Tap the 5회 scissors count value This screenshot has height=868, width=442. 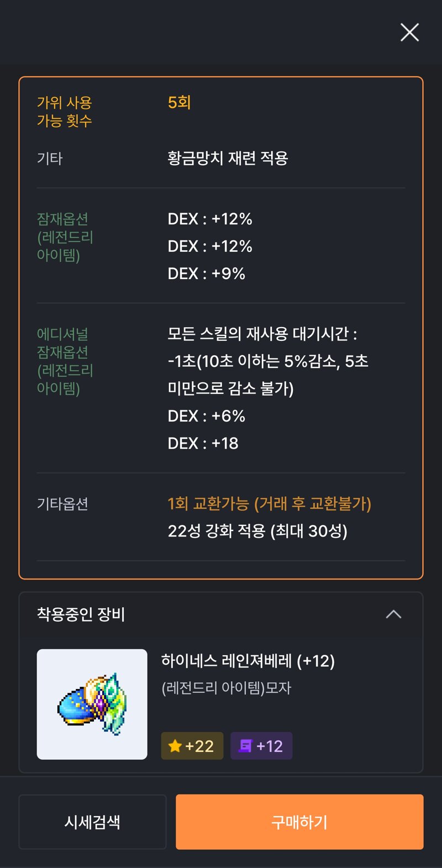180,102
